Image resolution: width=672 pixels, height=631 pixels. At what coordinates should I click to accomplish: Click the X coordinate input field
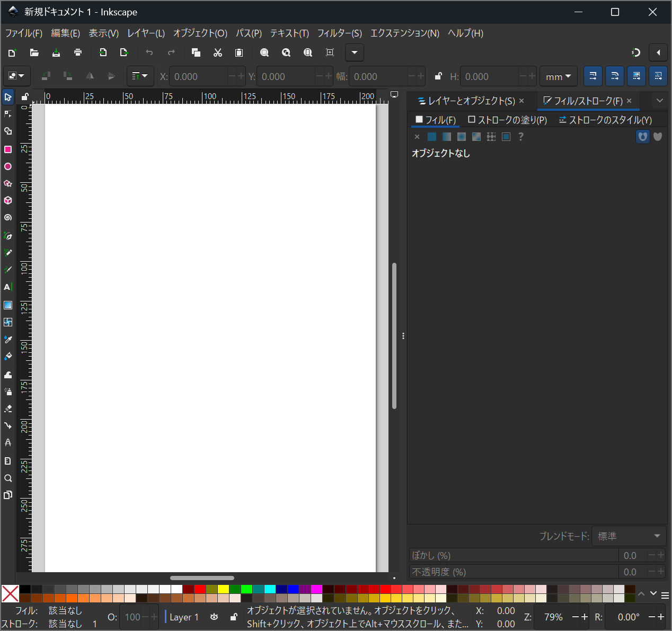(x=198, y=76)
